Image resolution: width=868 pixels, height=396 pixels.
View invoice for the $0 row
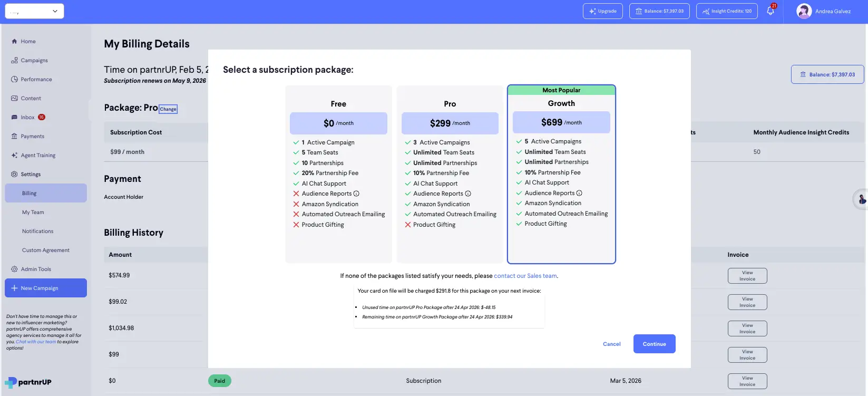[747, 381]
